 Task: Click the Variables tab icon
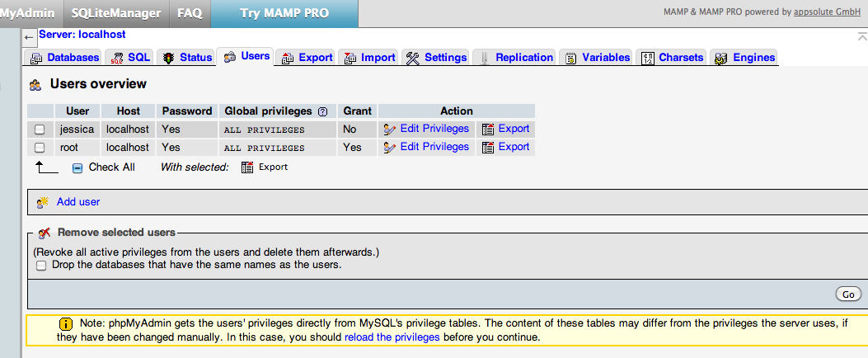[x=570, y=58]
